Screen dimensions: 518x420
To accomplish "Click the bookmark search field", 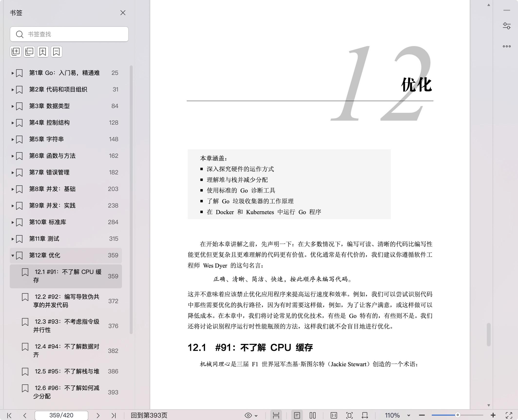I will pos(69,34).
